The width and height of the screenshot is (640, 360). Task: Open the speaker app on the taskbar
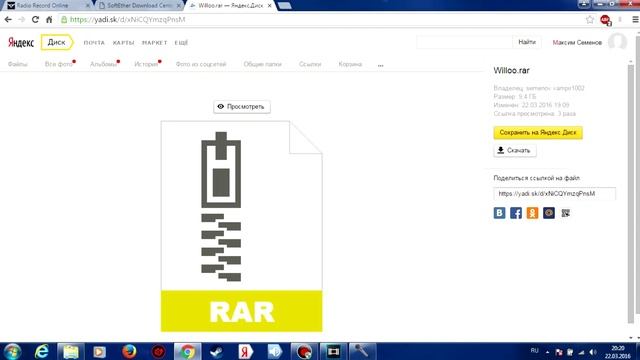275,351
